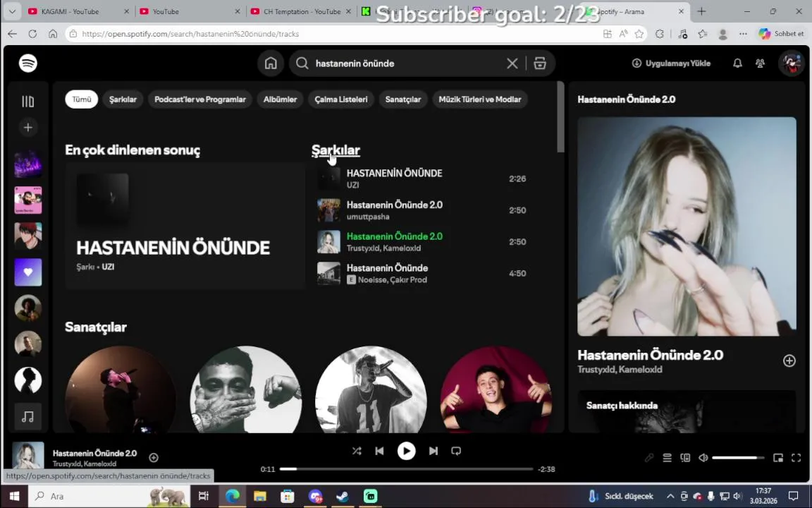Open top result HASTANENİN ÖNÜNDE card

click(x=185, y=226)
